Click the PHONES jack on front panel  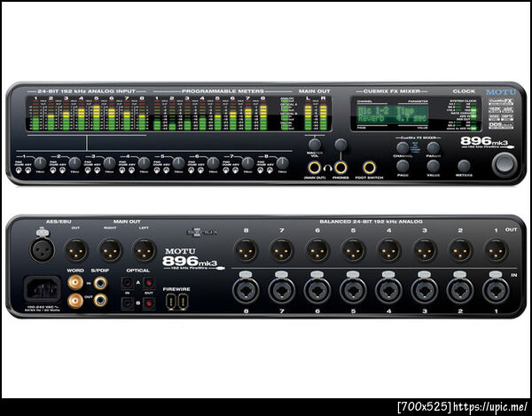click(x=340, y=168)
